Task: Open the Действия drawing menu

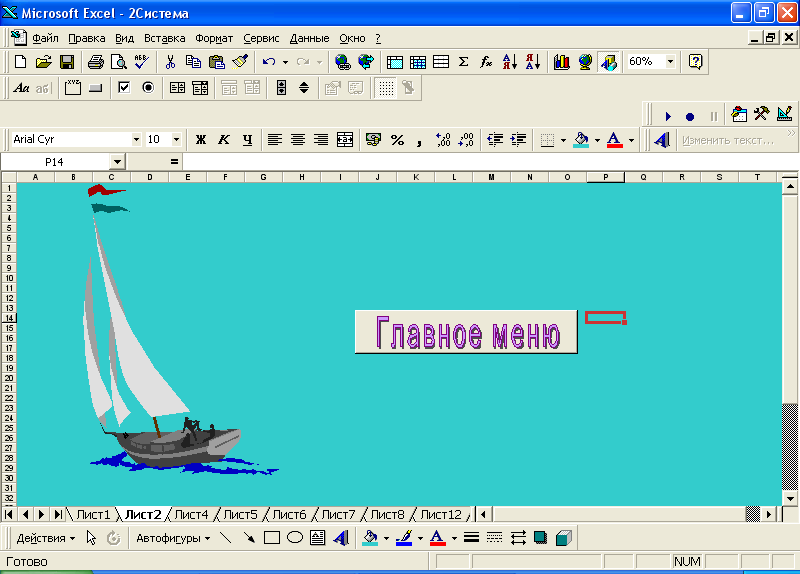Action: (46, 538)
